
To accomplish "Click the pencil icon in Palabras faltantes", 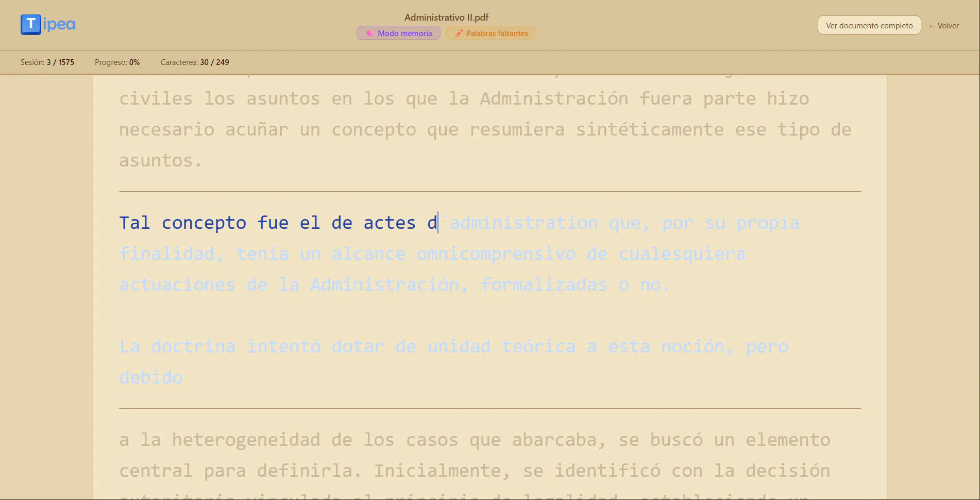I will click(x=459, y=34).
